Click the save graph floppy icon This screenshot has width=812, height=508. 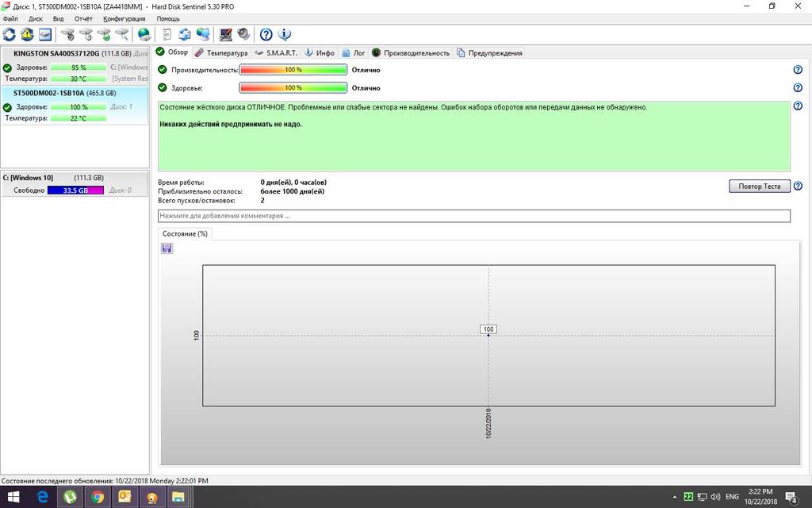click(x=167, y=248)
